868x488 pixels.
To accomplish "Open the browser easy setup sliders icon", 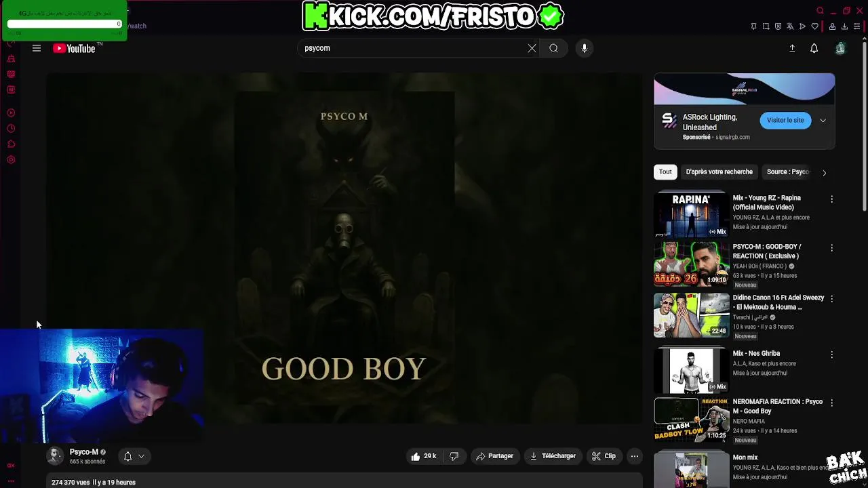I will tap(856, 26).
